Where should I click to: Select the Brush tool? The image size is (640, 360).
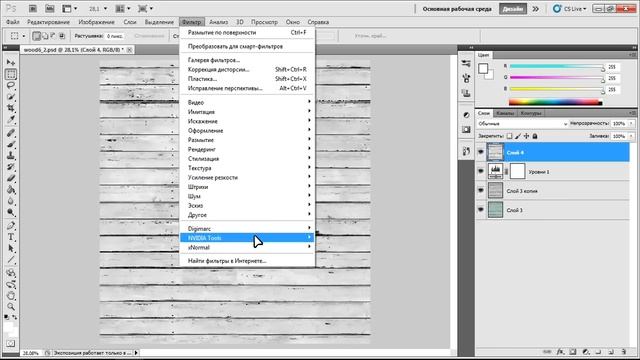(11, 144)
